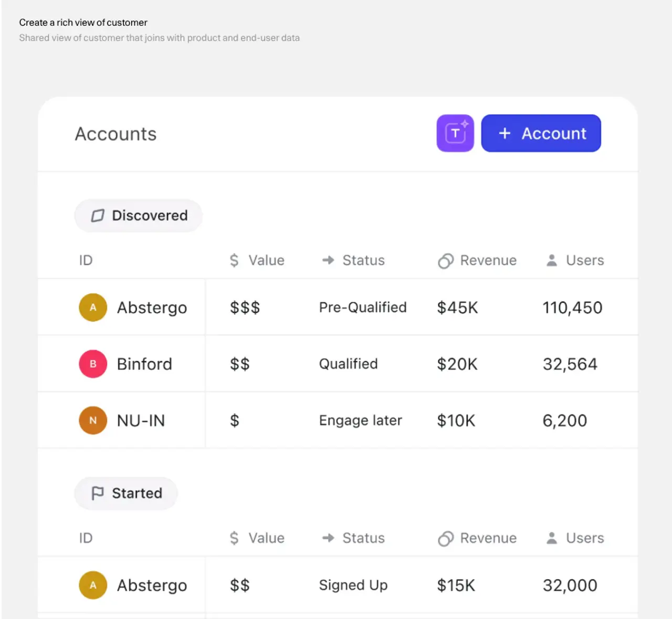Click the Binford avatar with letter B

point(93,364)
